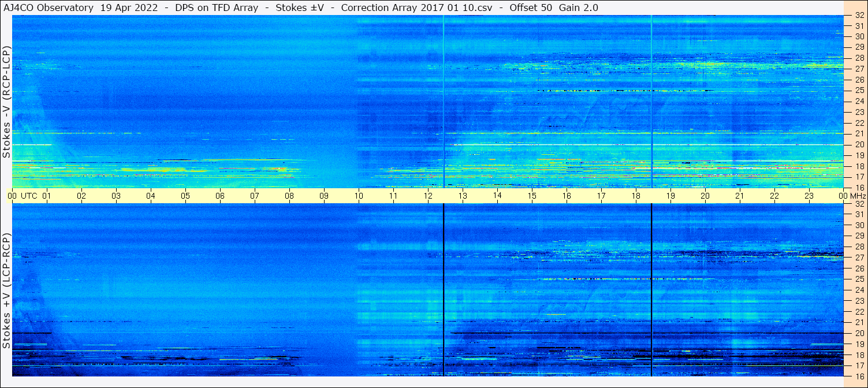Click the 07 hour tick label

255,196
